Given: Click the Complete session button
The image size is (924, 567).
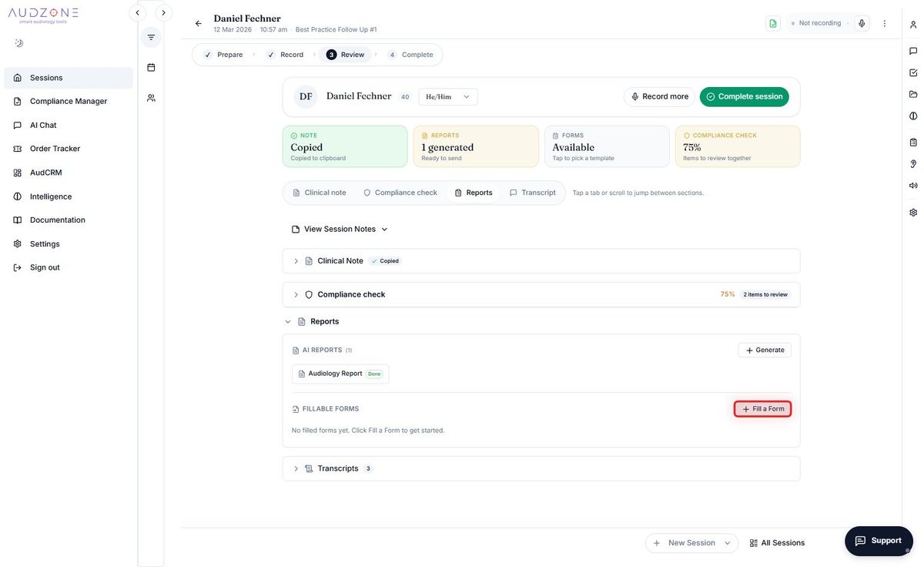Looking at the screenshot, I should point(745,96).
